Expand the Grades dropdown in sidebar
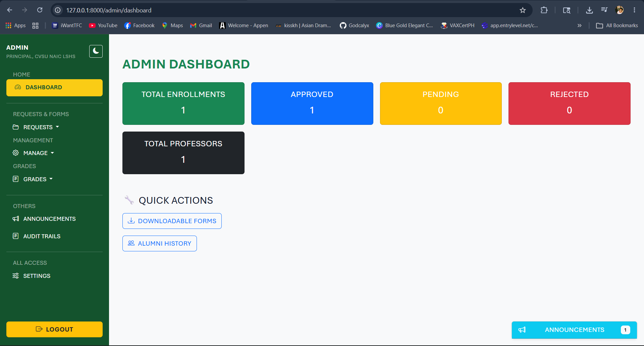The width and height of the screenshot is (644, 346). click(33, 179)
